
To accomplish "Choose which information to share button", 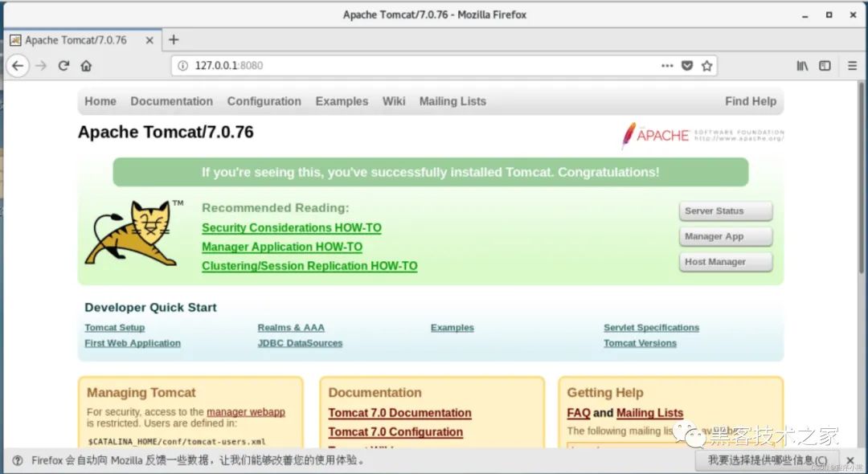I will coord(768,460).
